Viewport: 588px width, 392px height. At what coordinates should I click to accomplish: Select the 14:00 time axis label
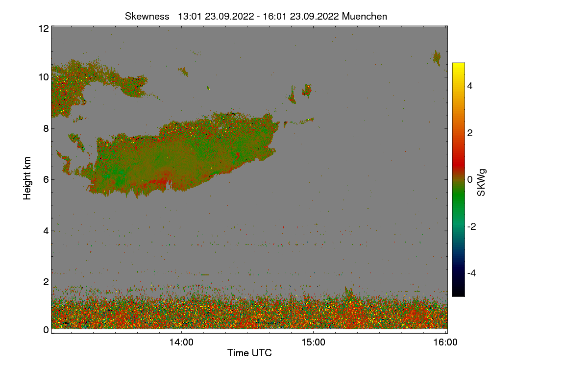click(x=181, y=343)
